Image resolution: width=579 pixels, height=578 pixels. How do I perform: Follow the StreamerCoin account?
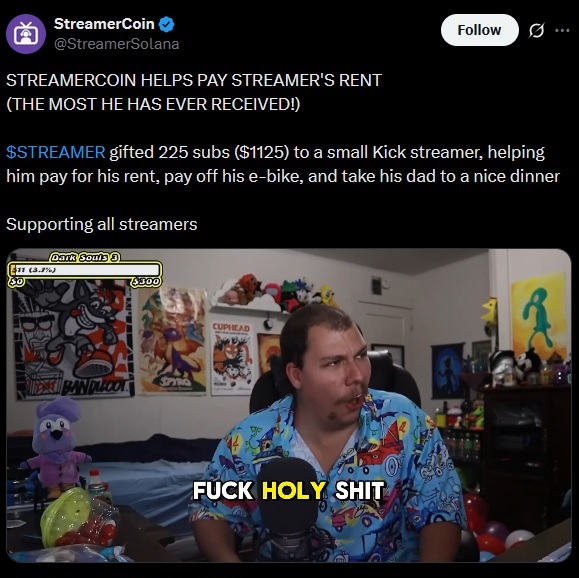pos(479,30)
